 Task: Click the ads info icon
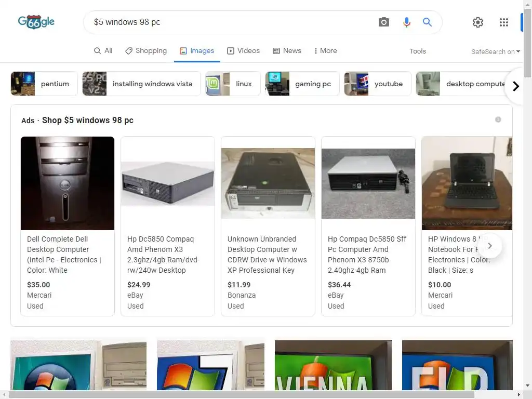[498, 119]
